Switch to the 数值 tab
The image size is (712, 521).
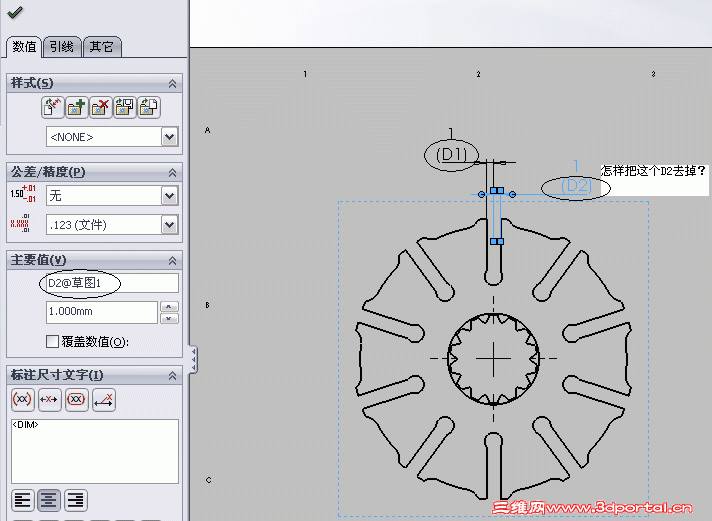tap(24, 47)
